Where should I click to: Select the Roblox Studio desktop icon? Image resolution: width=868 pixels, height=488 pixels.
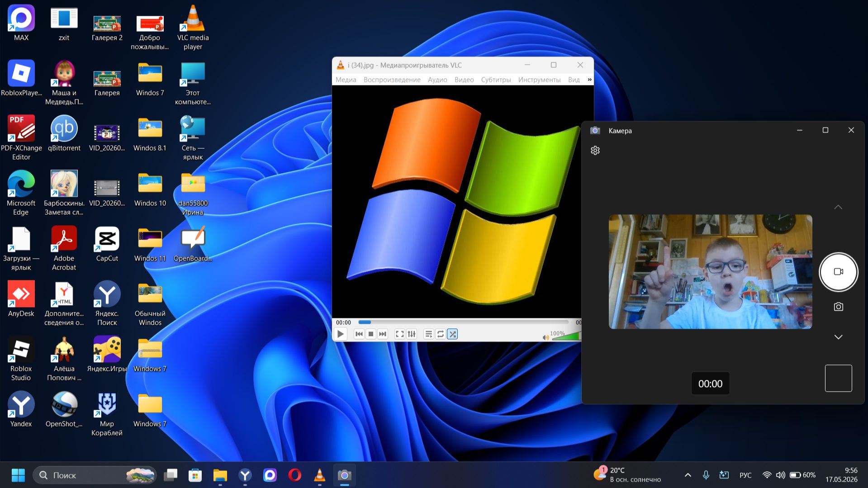click(21, 358)
